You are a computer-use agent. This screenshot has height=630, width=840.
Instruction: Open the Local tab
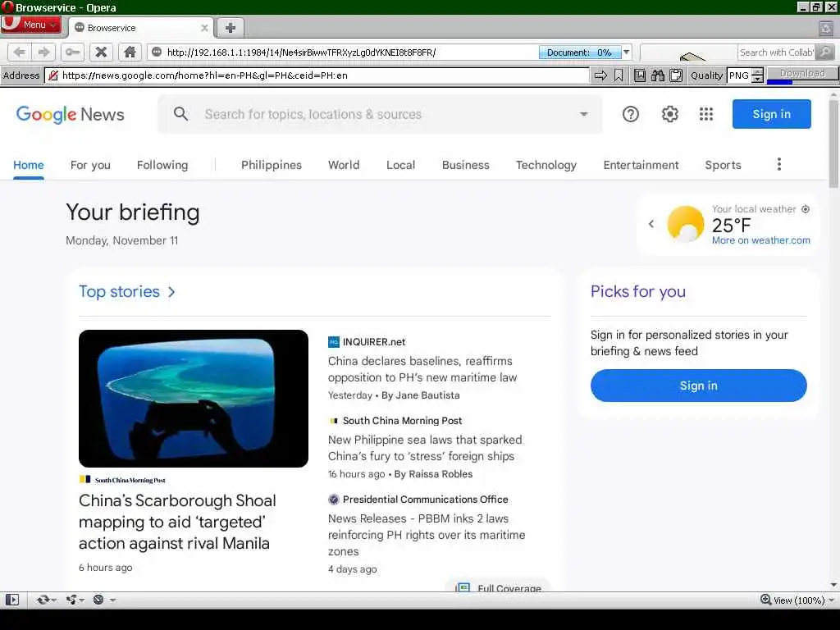click(400, 165)
